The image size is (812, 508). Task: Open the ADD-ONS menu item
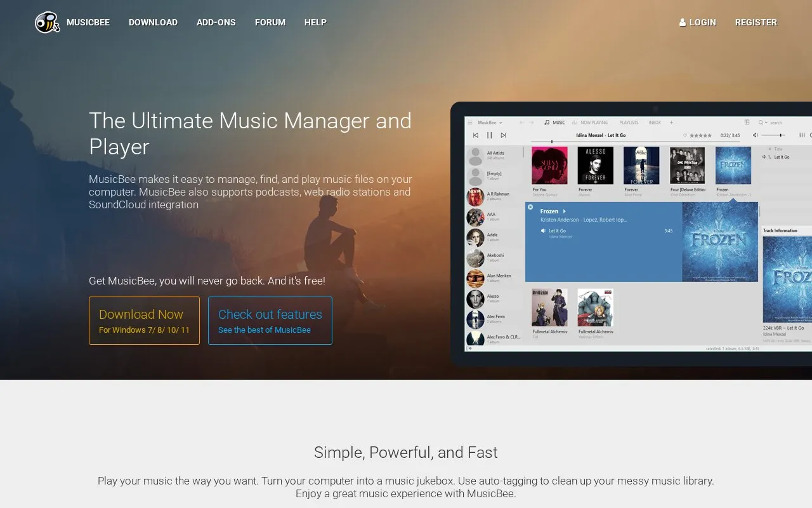[x=216, y=22]
